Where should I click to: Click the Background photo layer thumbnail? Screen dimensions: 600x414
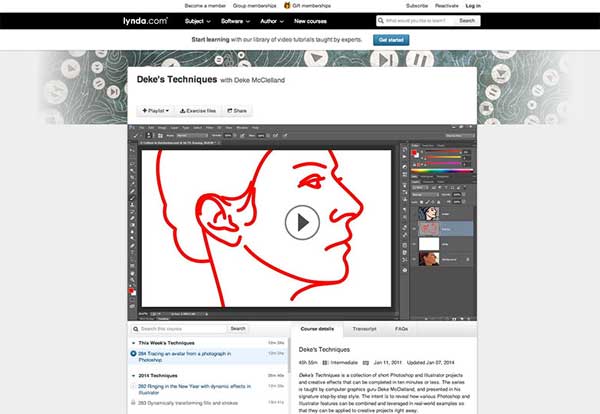coord(428,259)
